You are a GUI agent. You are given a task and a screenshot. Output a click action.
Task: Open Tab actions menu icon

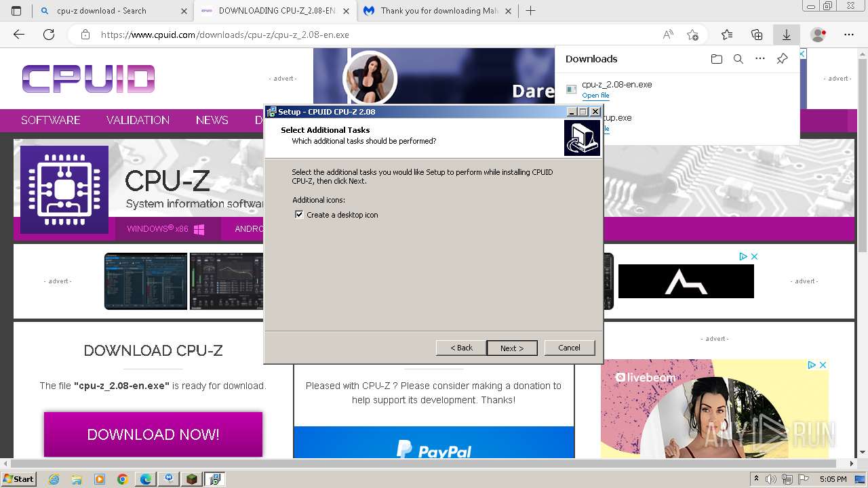[x=16, y=11]
